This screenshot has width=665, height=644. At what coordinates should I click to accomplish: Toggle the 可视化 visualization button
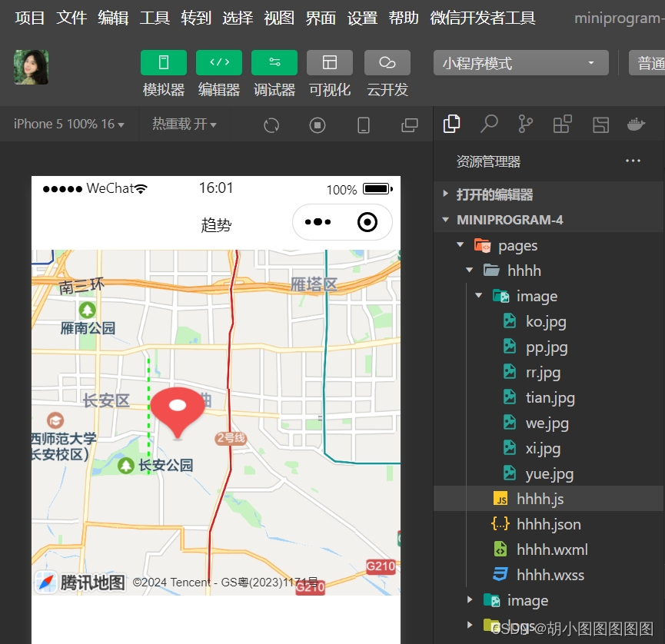[x=330, y=62]
